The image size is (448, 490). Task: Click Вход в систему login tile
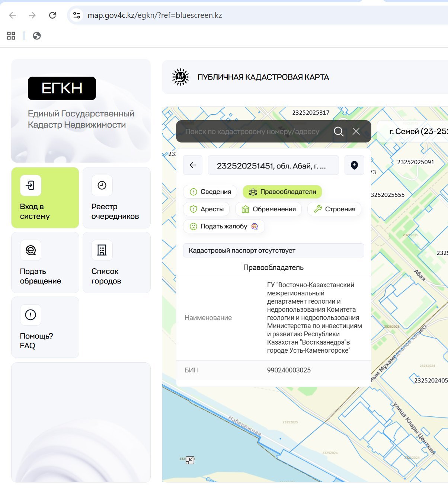pos(45,198)
